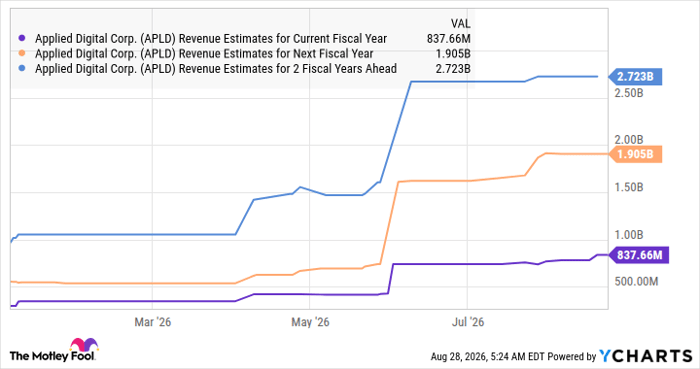
Task: Click the YCharts logo
Action: point(646,356)
